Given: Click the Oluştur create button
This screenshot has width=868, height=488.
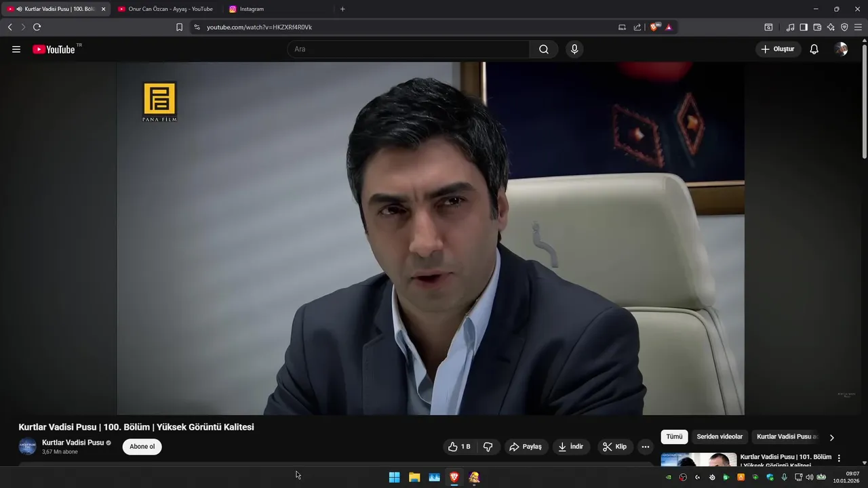Looking at the screenshot, I should pos(778,49).
